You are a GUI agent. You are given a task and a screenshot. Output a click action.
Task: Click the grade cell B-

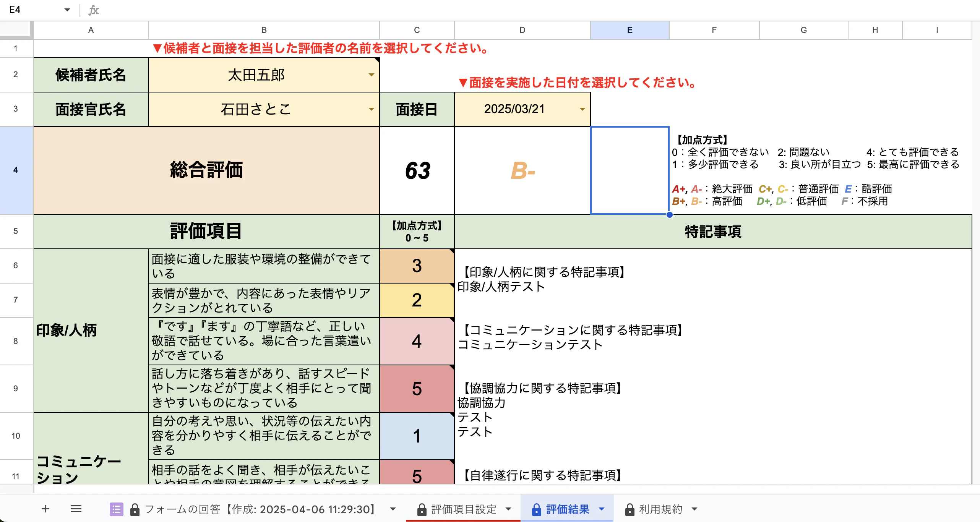coord(522,170)
